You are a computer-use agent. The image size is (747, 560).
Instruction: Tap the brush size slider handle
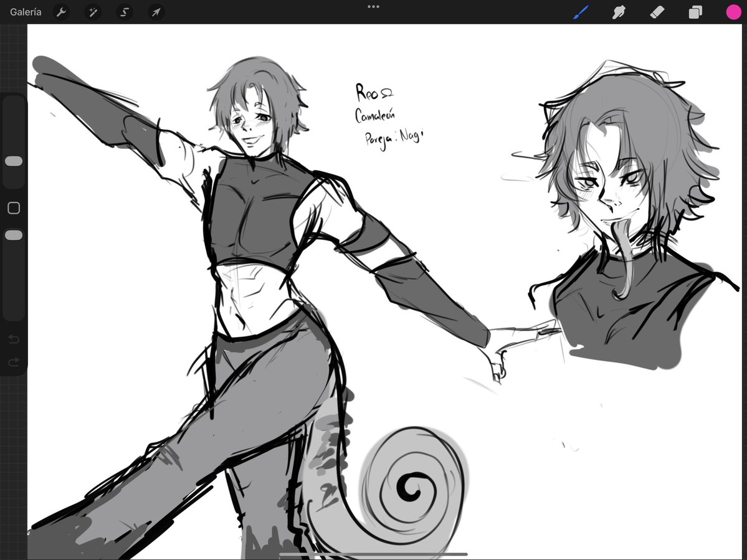tap(14, 161)
